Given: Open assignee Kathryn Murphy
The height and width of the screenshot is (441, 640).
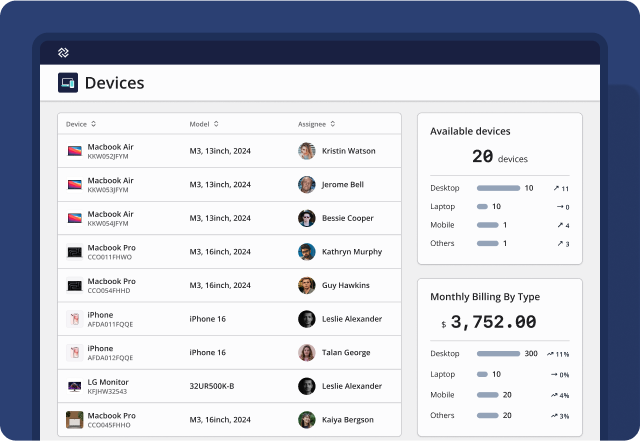Looking at the screenshot, I should [352, 252].
